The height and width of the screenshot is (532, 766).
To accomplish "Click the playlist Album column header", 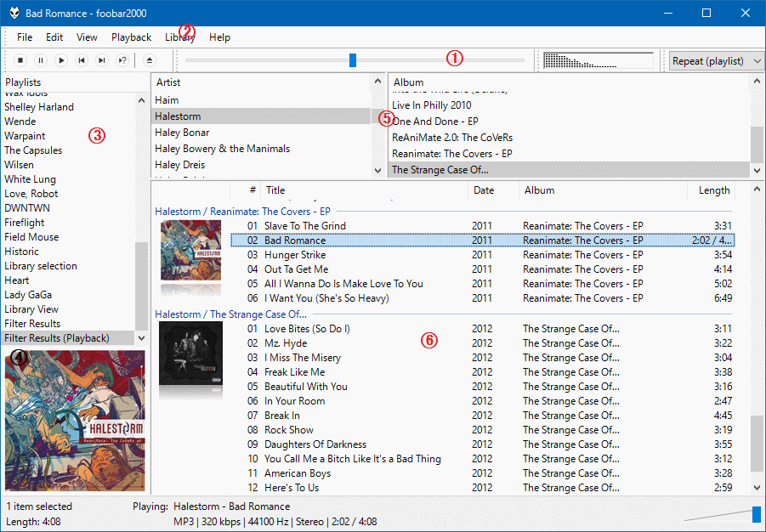I will coord(603,190).
